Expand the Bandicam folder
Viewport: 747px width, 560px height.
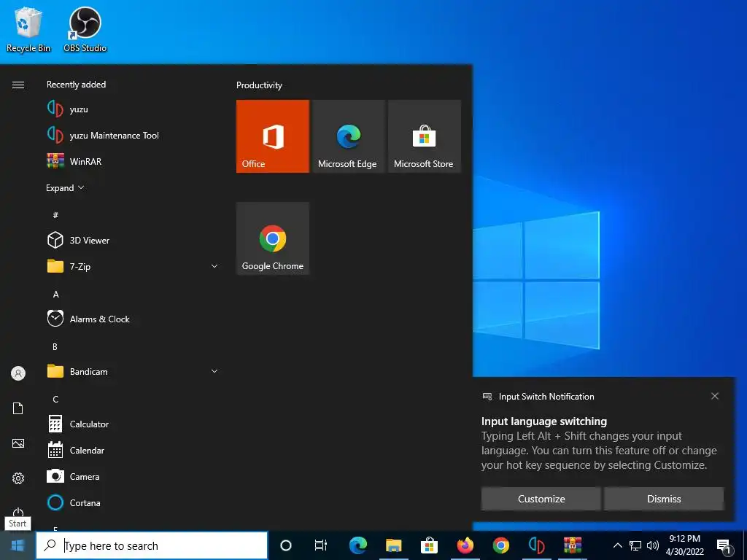tap(214, 371)
